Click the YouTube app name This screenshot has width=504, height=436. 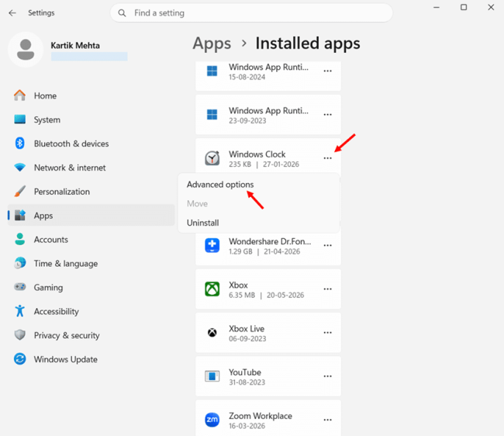(245, 372)
